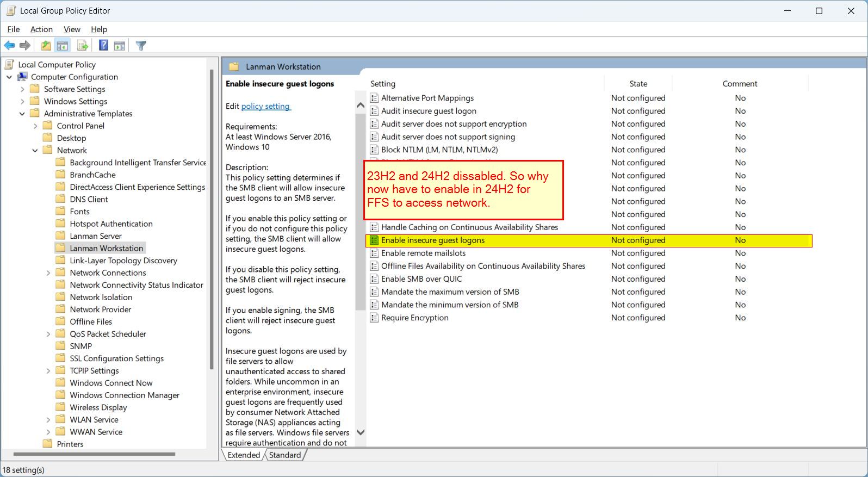Click the Require Encryption policy icon
The width and height of the screenshot is (868, 477).
(374, 318)
